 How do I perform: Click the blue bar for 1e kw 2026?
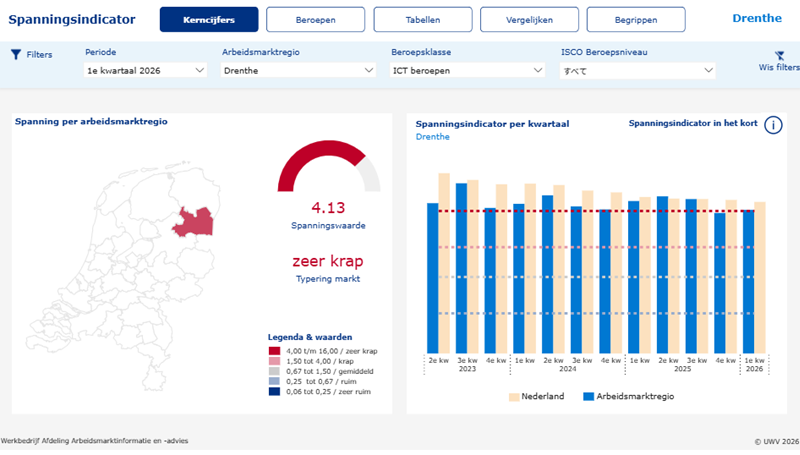pyautogui.click(x=748, y=282)
